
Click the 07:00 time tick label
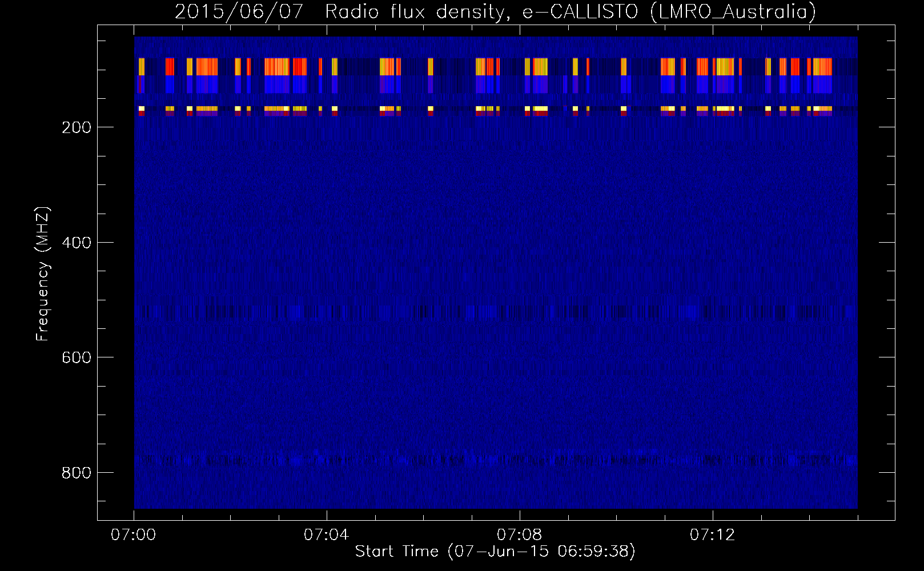coord(133,535)
